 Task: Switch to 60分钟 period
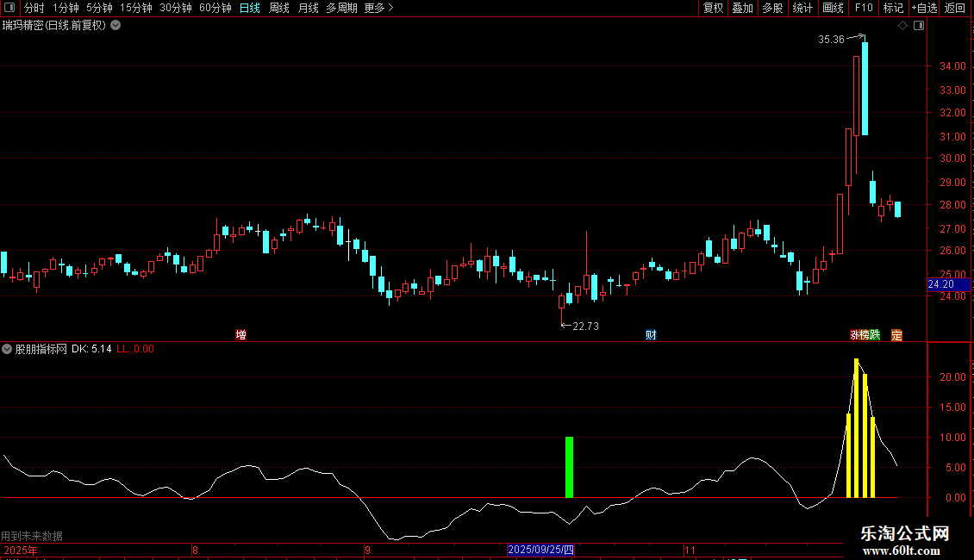(x=215, y=8)
